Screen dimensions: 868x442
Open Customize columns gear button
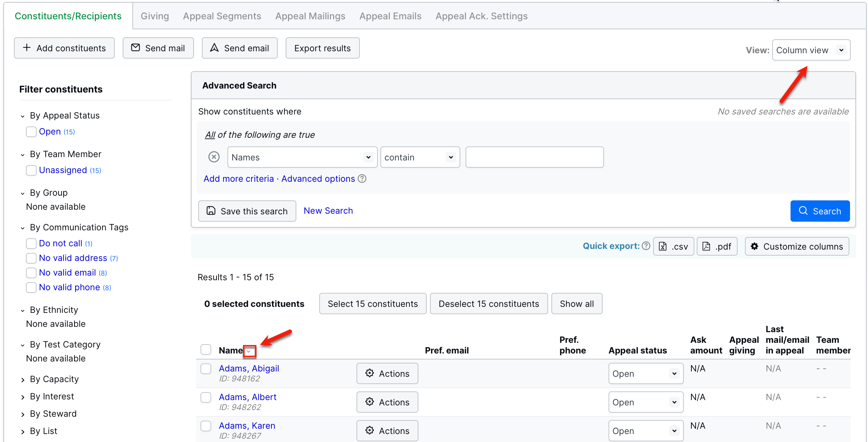796,246
